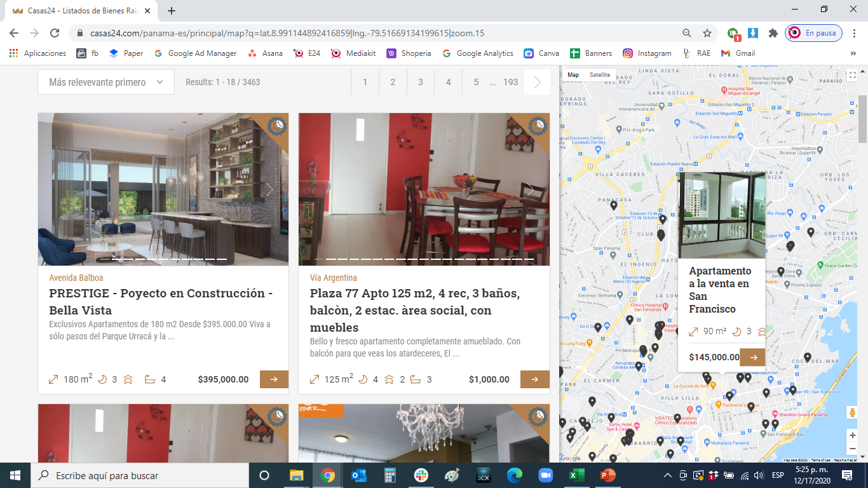Open the sort order dropdown

[x=106, y=82]
